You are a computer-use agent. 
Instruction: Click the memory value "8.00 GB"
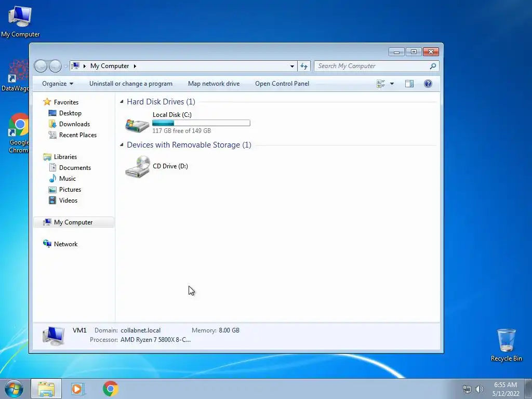[x=229, y=330]
